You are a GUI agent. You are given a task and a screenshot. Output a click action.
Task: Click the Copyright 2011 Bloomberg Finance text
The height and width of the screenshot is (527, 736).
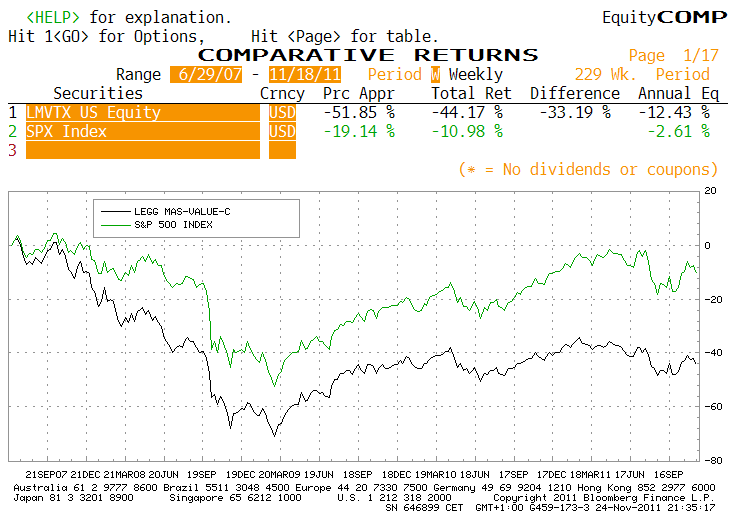click(604, 497)
